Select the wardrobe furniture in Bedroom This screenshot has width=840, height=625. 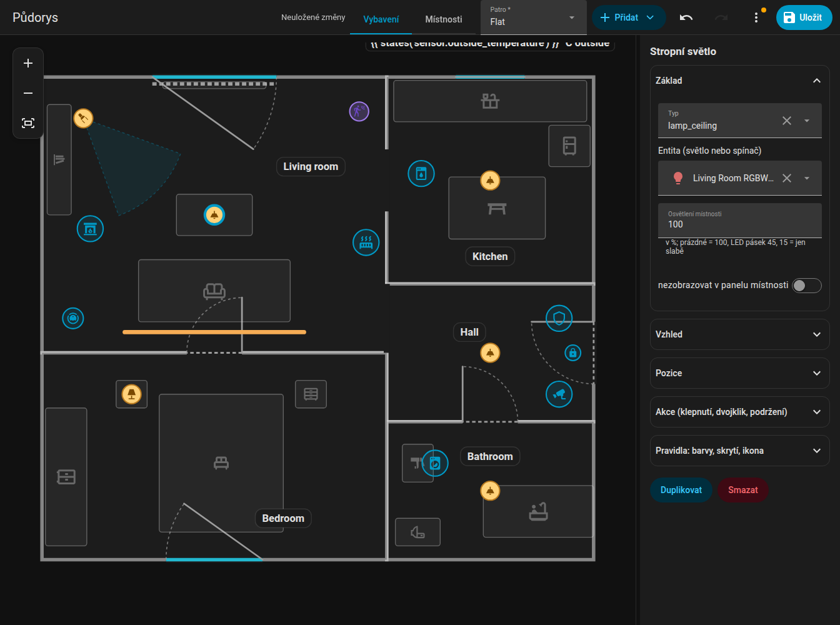point(66,477)
